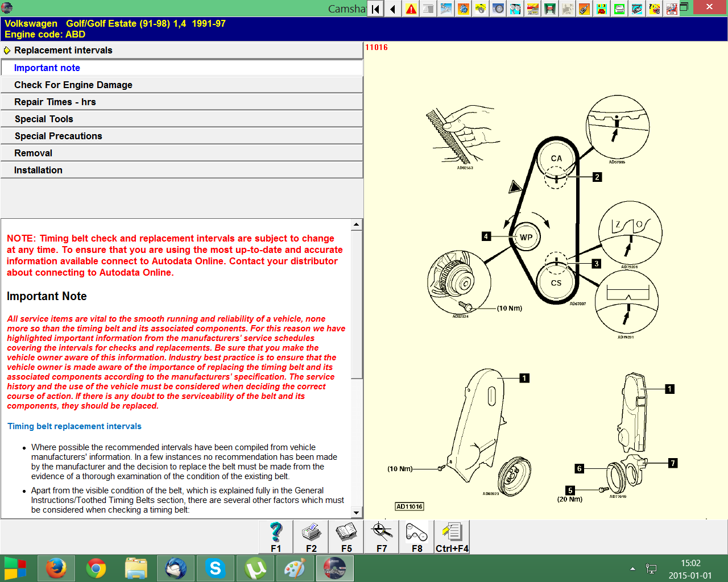Click the orange globe-gear toolbar icon
Image resolution: width=728 pixels, height=582 pixels.
[464, 9]
